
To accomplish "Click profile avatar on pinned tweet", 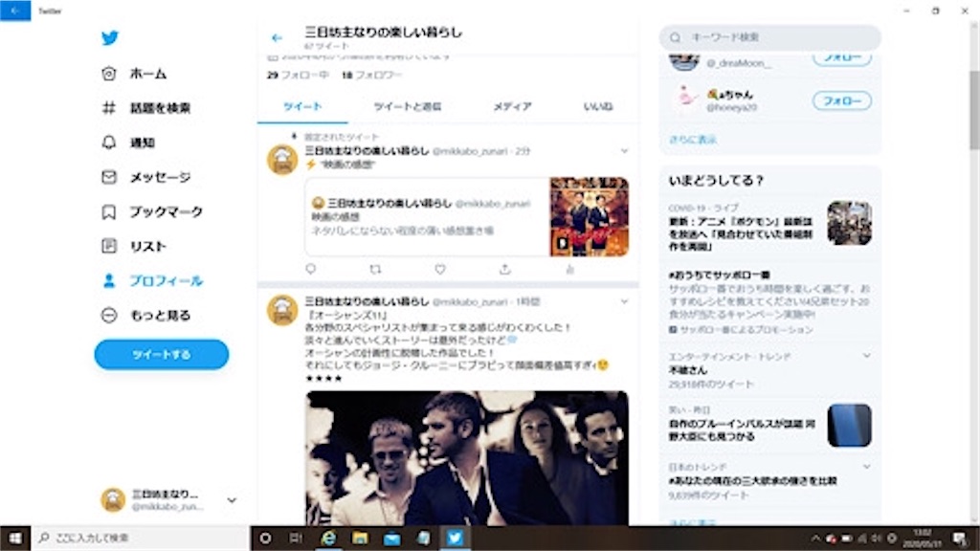I will pyautogui.click(x=282, y=160).
